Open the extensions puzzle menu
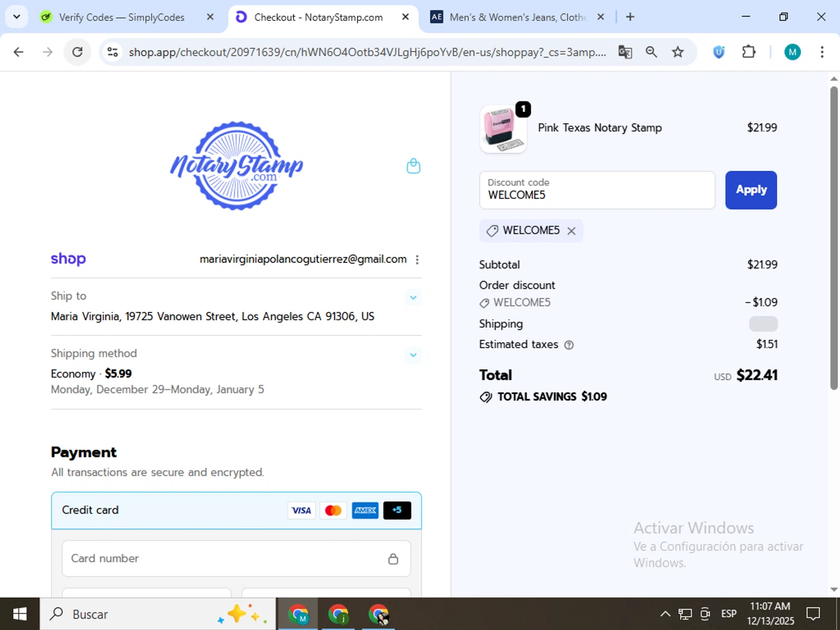Screen dimensions: 840x630 pos(749,52)
